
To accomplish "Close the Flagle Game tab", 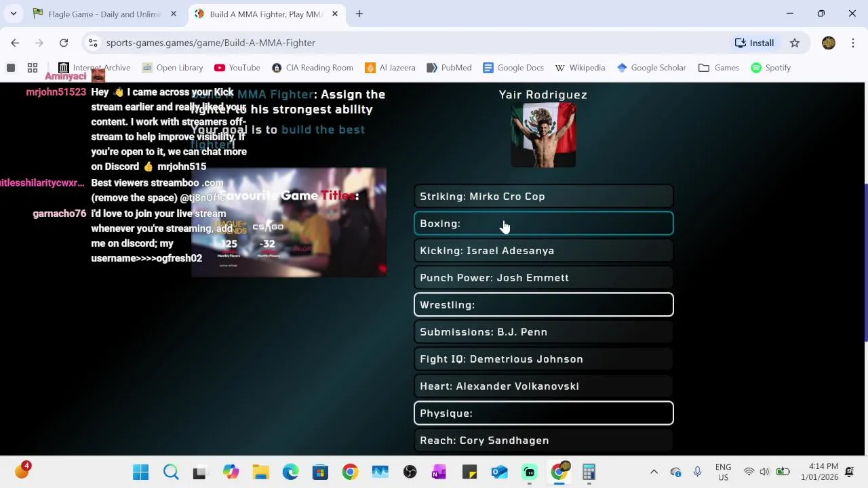I will (174, 14).
